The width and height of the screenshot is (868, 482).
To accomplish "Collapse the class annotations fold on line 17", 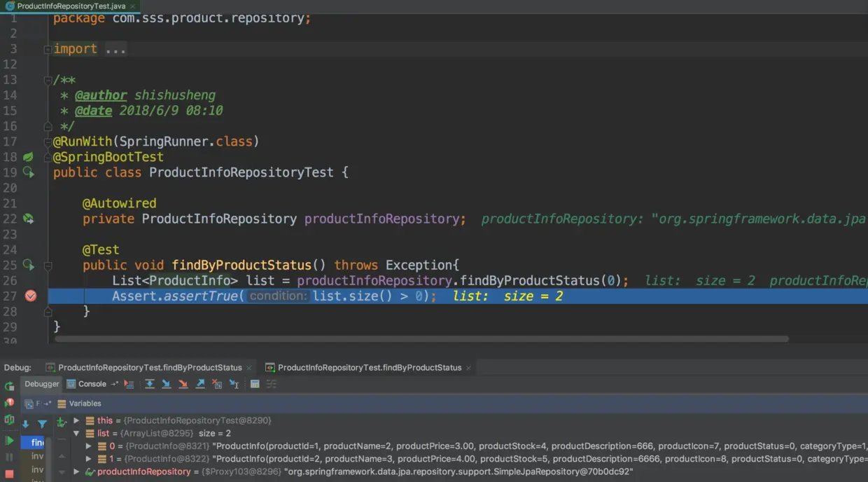I will 48,142.
